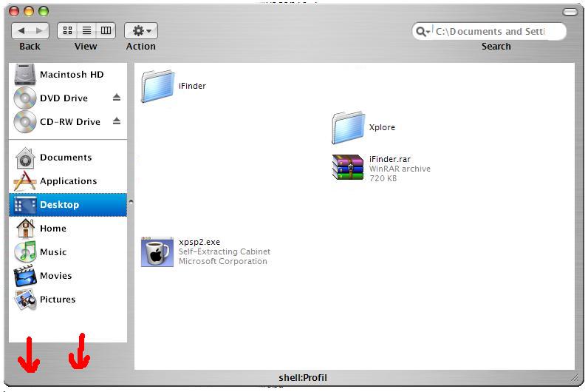Click the window resize grip corner

point(575,378)
